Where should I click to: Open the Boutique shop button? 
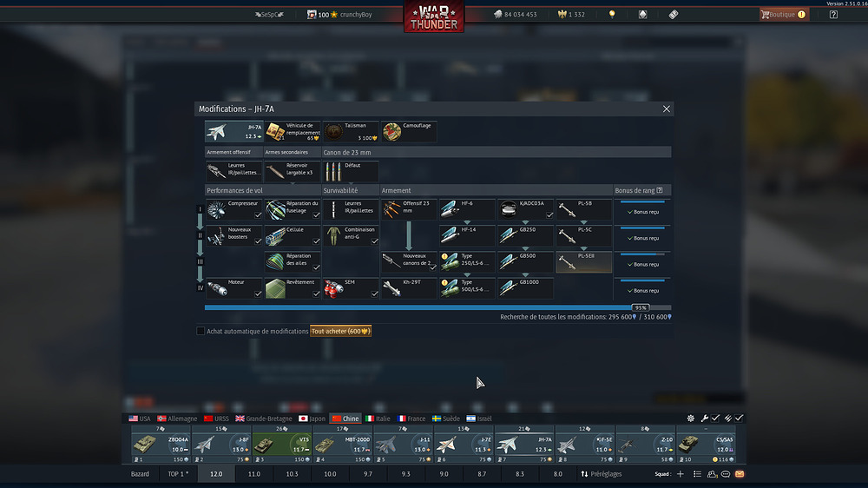coord(782,15)
